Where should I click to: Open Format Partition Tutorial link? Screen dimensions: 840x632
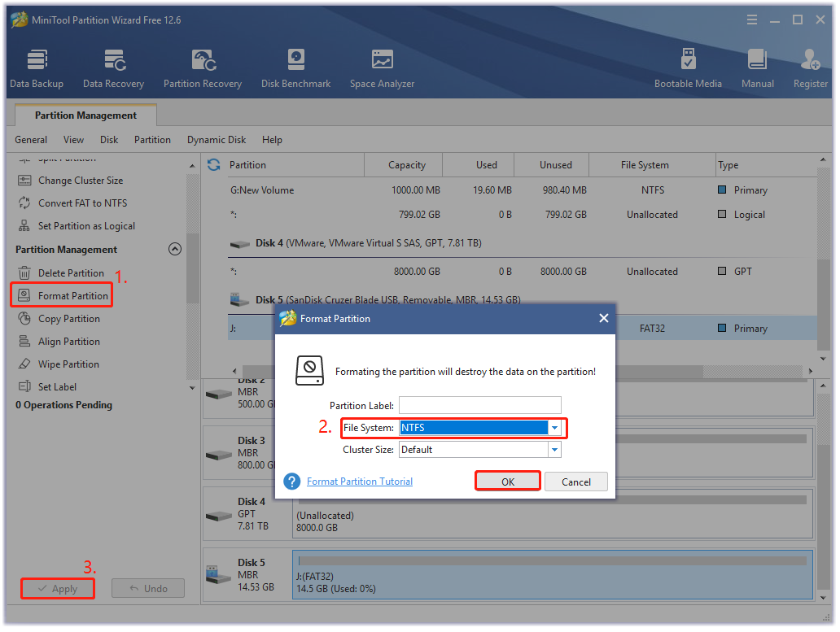tap(360, 482)
